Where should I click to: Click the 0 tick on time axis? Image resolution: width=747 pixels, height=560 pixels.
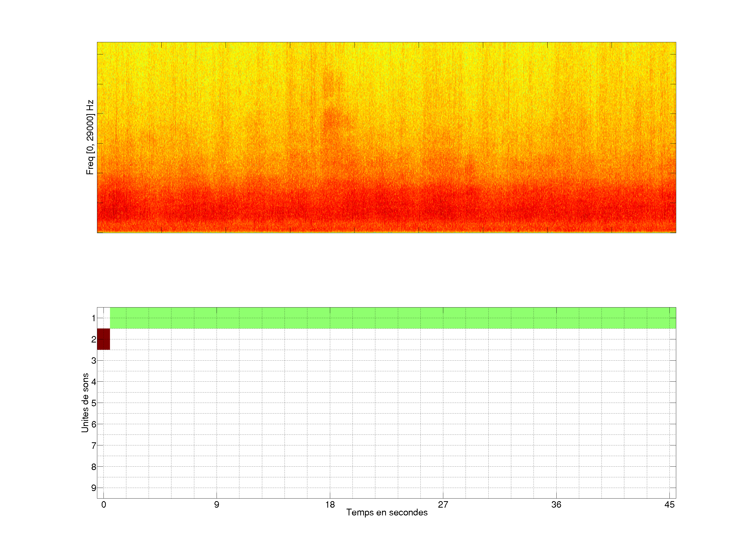(x=104, y=505)
